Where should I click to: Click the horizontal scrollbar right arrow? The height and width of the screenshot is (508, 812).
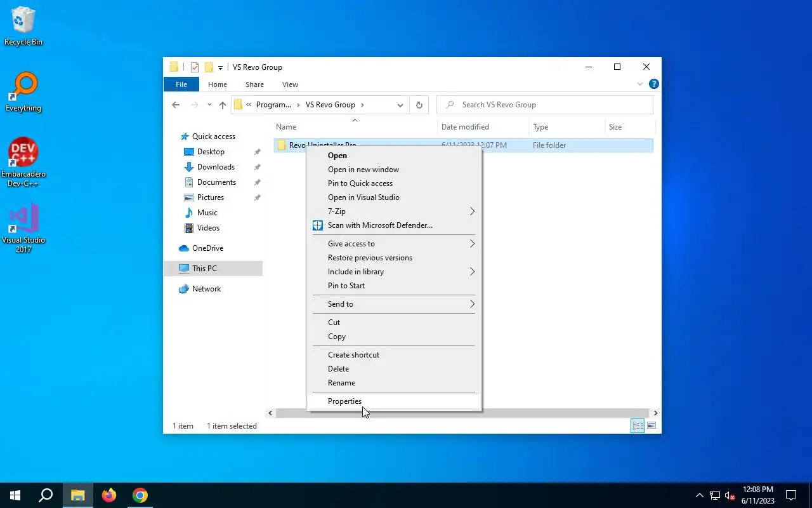tap(655, 413)
